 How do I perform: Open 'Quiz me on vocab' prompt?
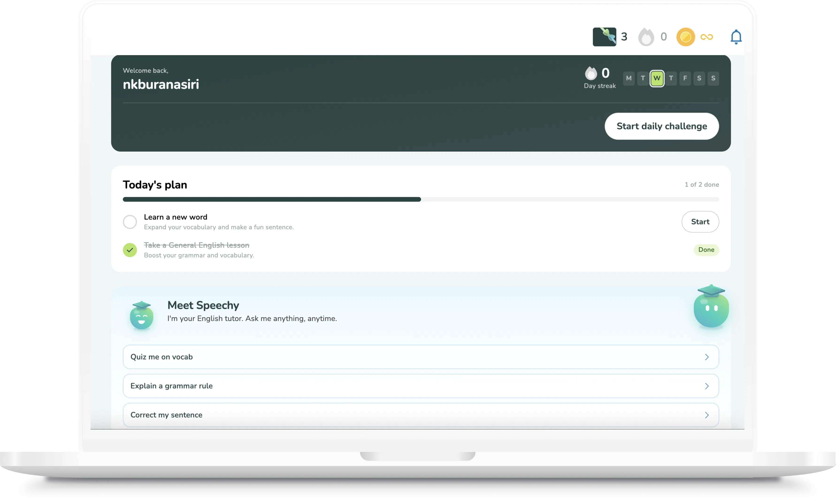[x=421, y=357]
